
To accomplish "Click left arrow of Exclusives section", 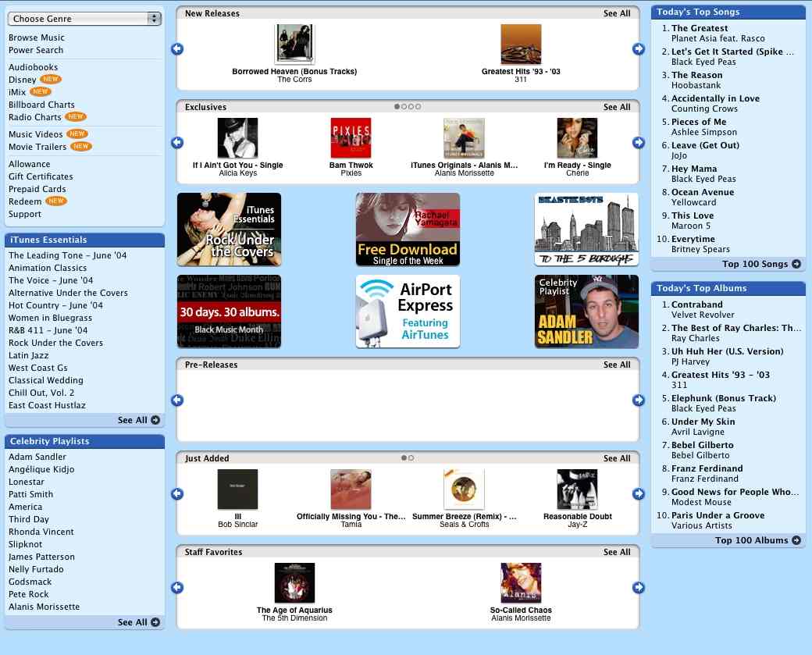I will tap(177, 142).
